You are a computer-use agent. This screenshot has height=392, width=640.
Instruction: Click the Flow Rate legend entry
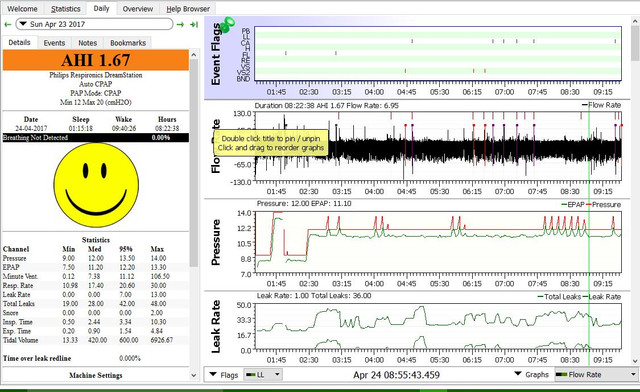coord(601,105)
